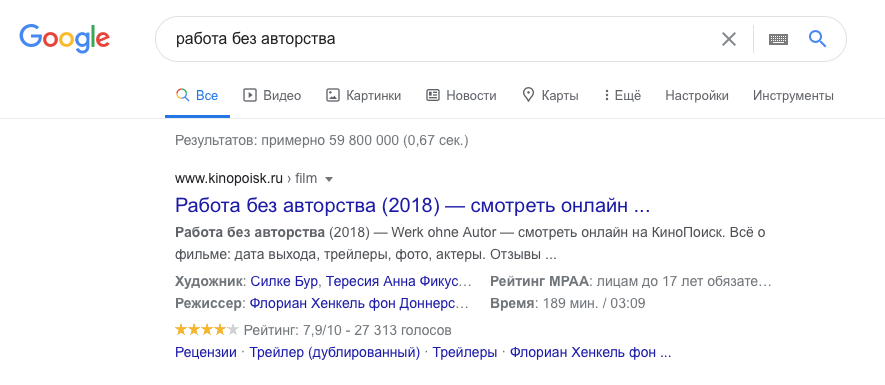885x385 pixels.
Task: Click the blue search magnifier icon
Action: point(817,38)
